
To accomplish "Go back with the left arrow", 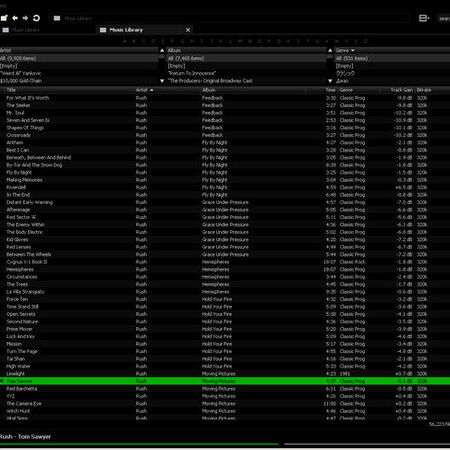I will [x=15, y=18].
